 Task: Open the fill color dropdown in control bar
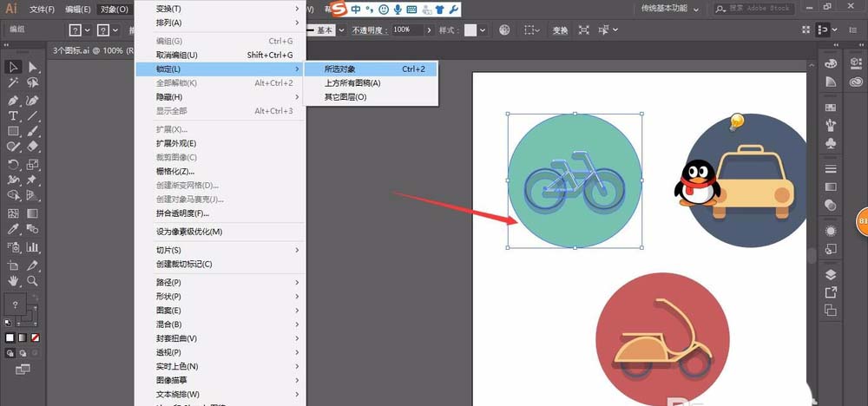point(87,30)
